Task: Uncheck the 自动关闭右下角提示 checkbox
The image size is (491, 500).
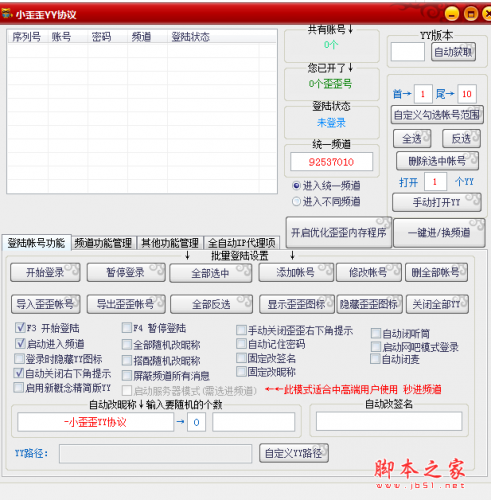Action: (x=19, y=373)
